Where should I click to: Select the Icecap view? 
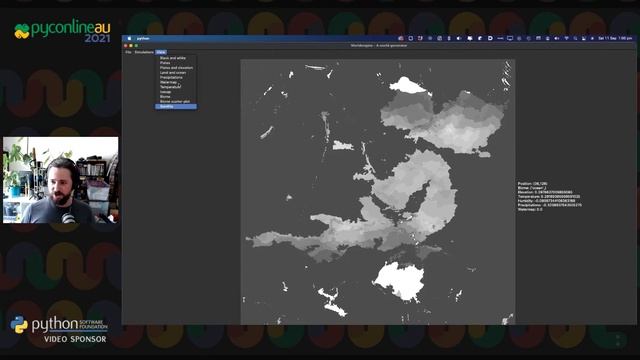coord(176,92)
